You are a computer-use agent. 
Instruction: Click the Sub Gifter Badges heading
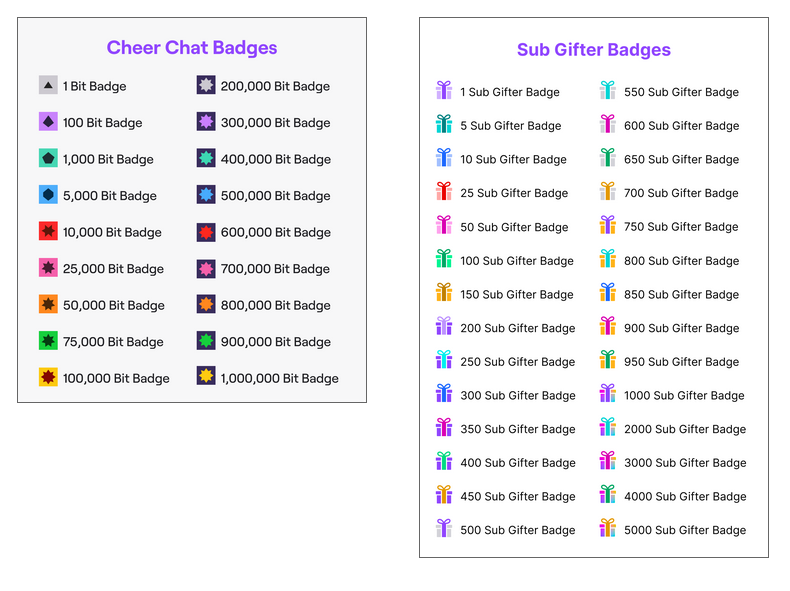click(594, 49)
